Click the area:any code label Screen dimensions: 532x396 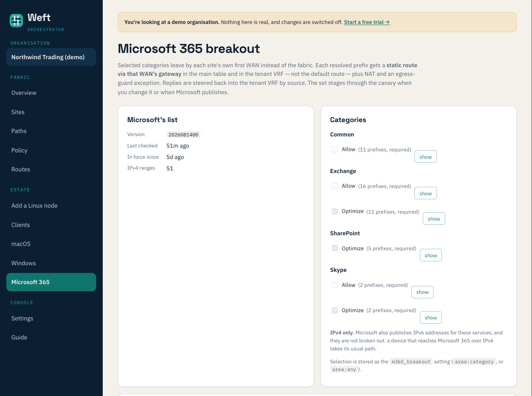click(344, 369)
